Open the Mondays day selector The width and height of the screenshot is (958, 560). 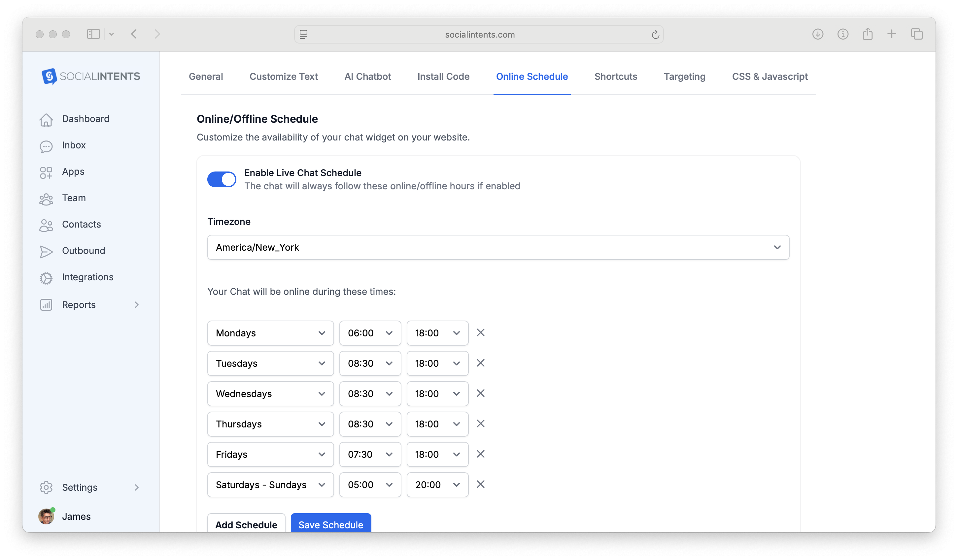[x=270, y=333]
